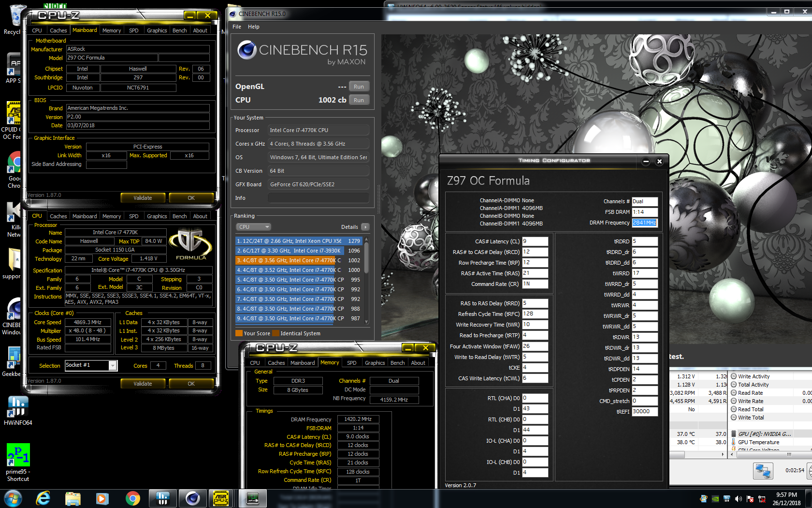The width and height of the screenshot is (812, 508).
Task: Click OK in CPU-Z processor window
Action: coord(191,384)
